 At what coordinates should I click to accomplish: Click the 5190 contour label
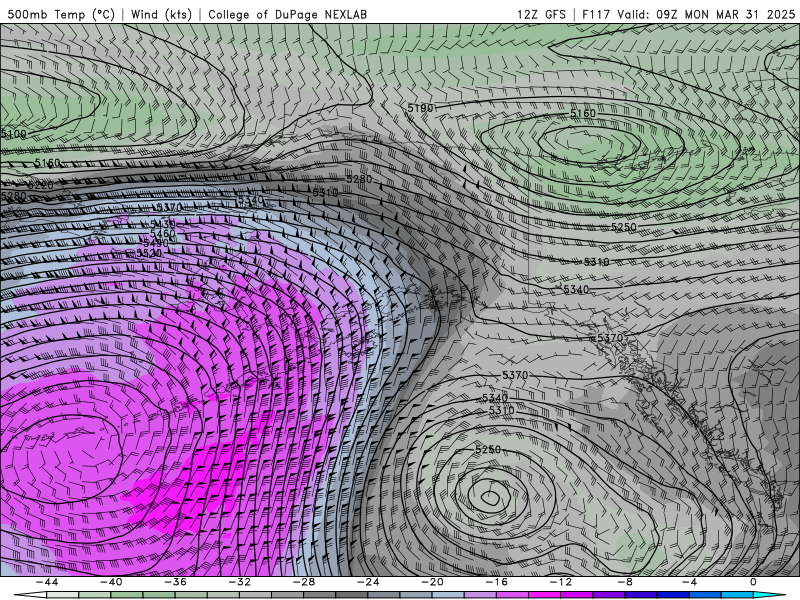coord(420,108)
